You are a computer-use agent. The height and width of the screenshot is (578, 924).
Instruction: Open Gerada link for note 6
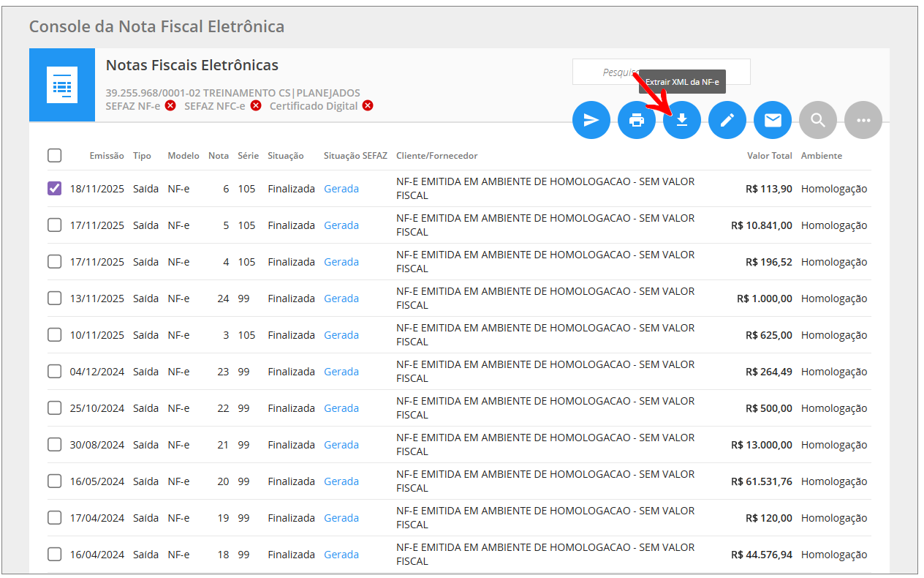click(x=341, y=189)
